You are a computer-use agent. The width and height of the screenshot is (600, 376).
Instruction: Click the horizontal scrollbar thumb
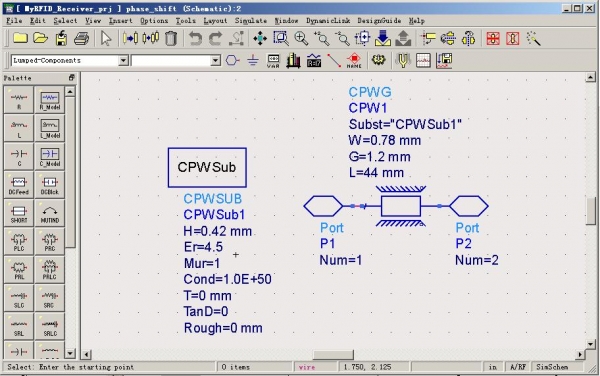tap(333, 355)
